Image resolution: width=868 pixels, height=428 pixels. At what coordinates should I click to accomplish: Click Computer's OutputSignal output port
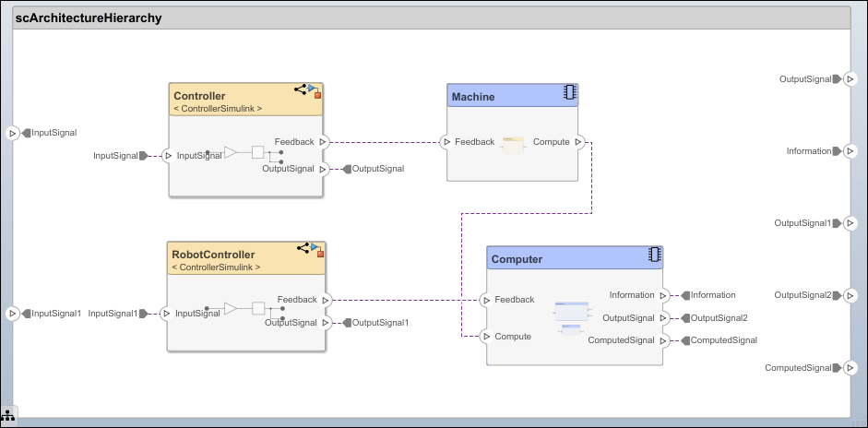(x=663, y=318)
